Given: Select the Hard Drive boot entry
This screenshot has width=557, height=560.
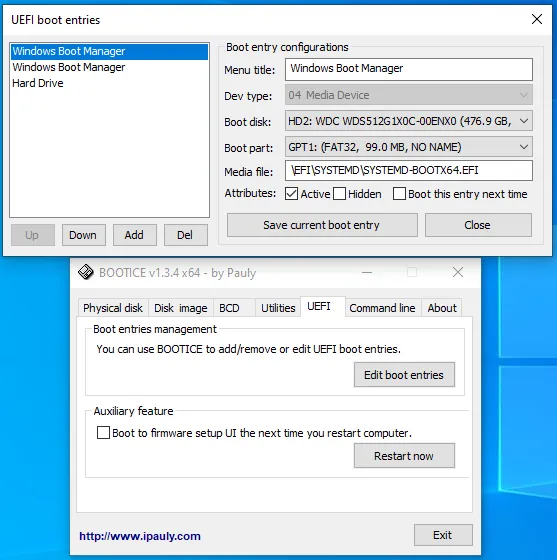Looking at the screenshot, I should (x=109, y=83).
